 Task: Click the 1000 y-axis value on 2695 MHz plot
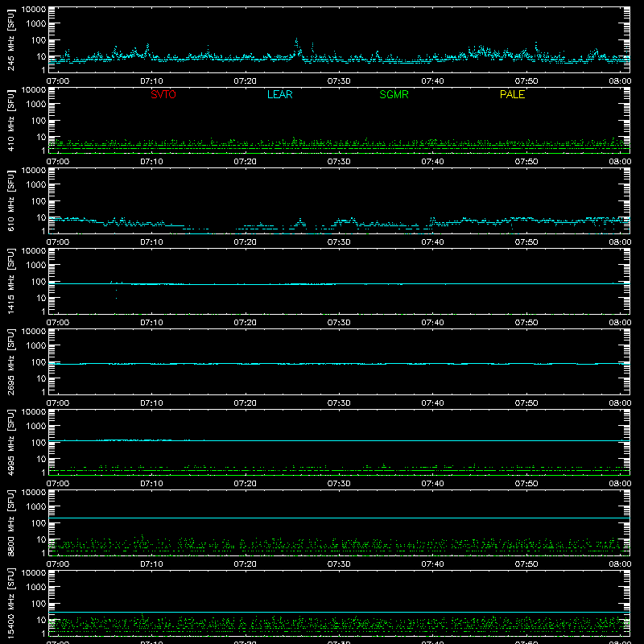tap(36, 346)
